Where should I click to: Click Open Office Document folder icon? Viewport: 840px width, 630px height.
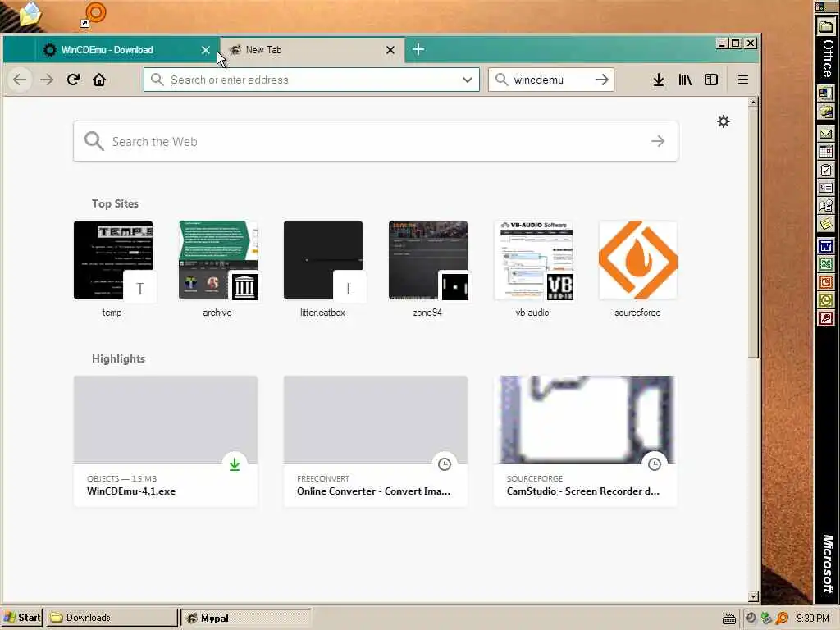point(826,25)
